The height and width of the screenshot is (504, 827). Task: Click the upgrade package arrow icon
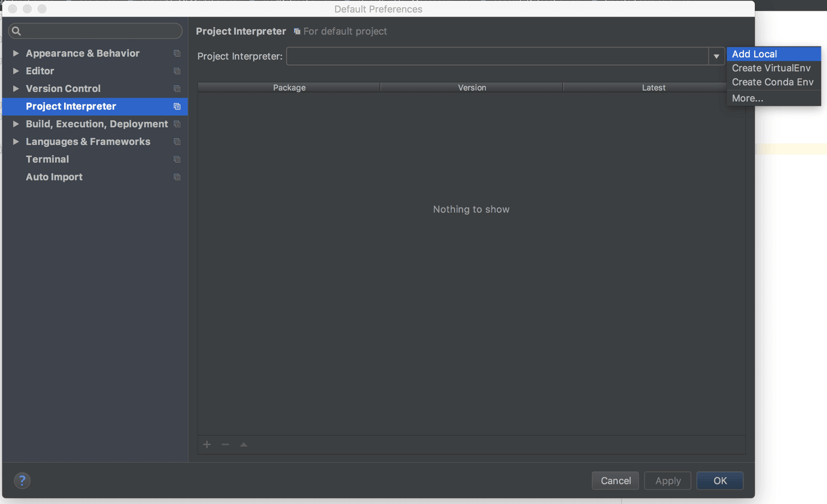click(243, 445)
